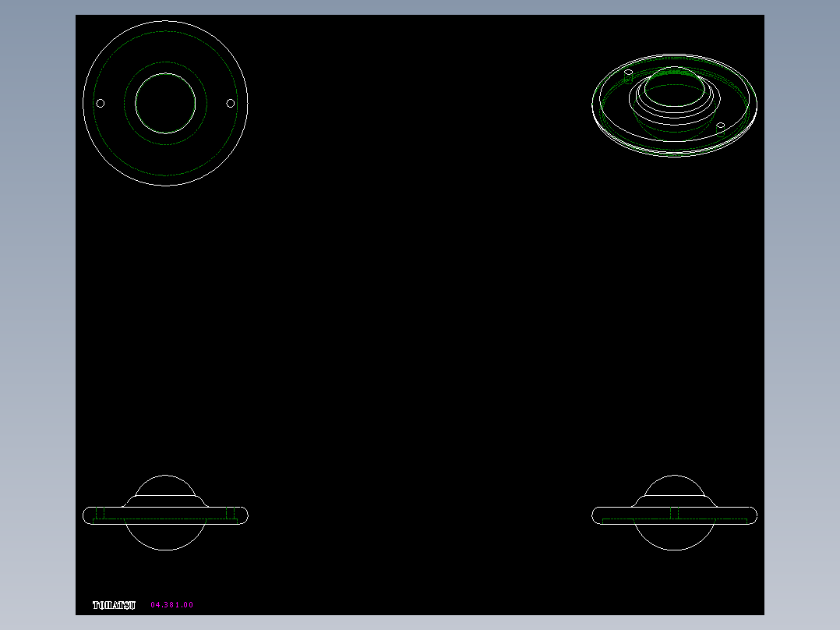
Task: Click the TOHATSU label text
Action: tap(114, 605)
